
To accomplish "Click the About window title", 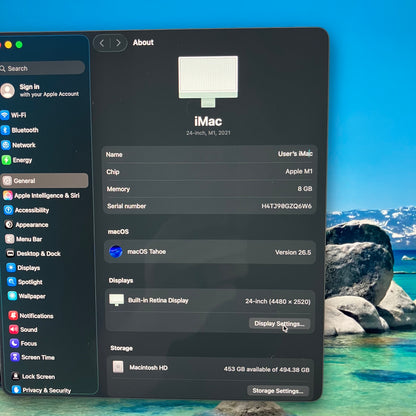I will pyautogui.click(x=143, y=42).
